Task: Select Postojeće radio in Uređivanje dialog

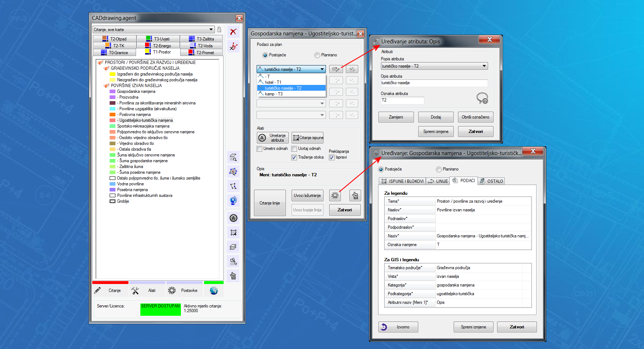Action: (381, 169)
